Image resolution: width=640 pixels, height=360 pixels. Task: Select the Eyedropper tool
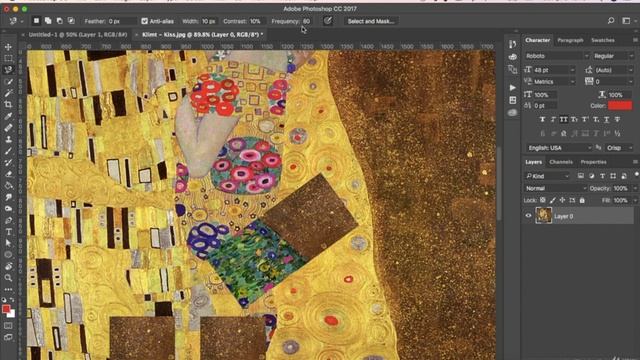pyautogui.click(x=8, y=116)
